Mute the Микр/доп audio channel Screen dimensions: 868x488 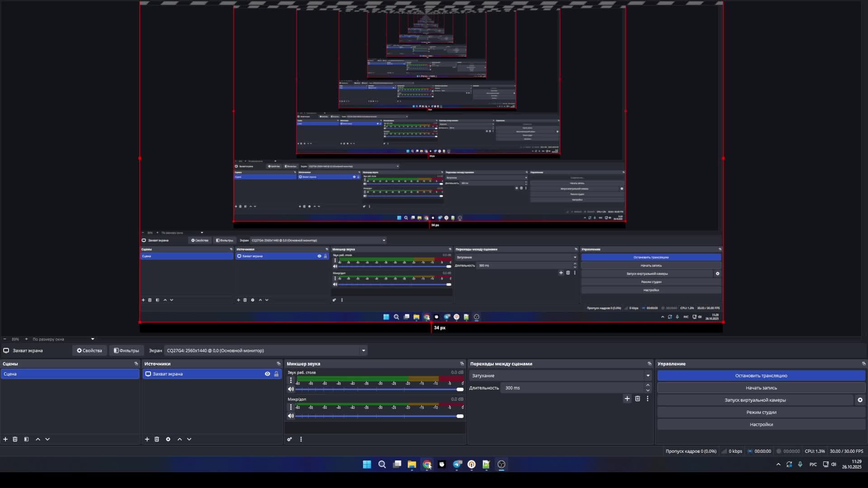click(x=291, y=416)
